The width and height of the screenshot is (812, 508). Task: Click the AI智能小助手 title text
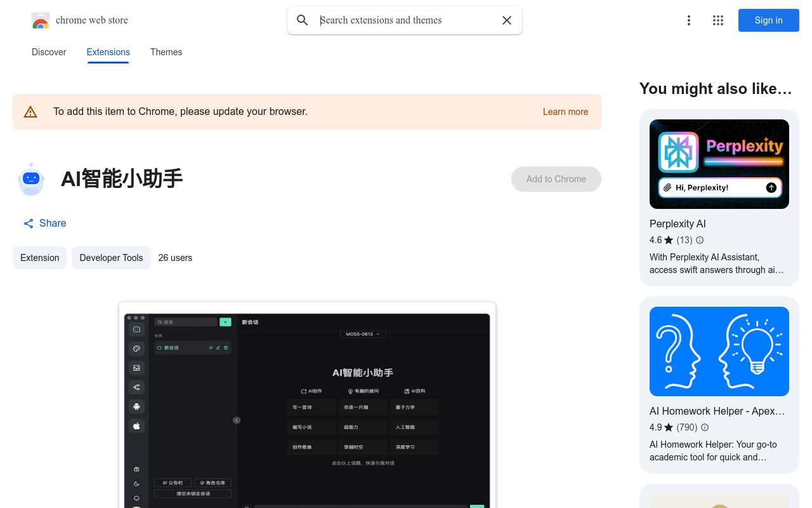click(x=122, y=179)
